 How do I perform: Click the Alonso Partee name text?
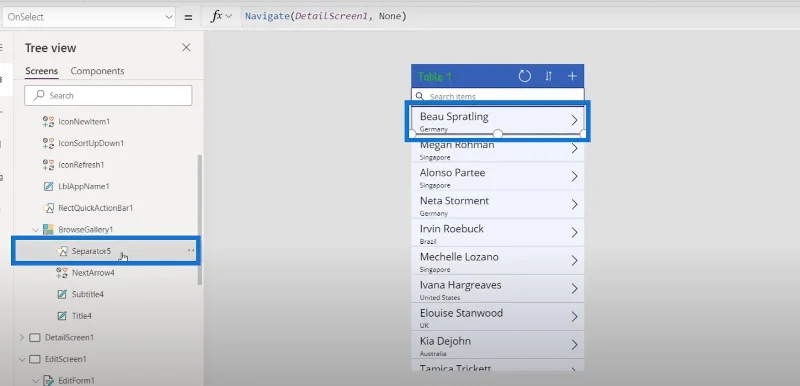pos(453,173)
